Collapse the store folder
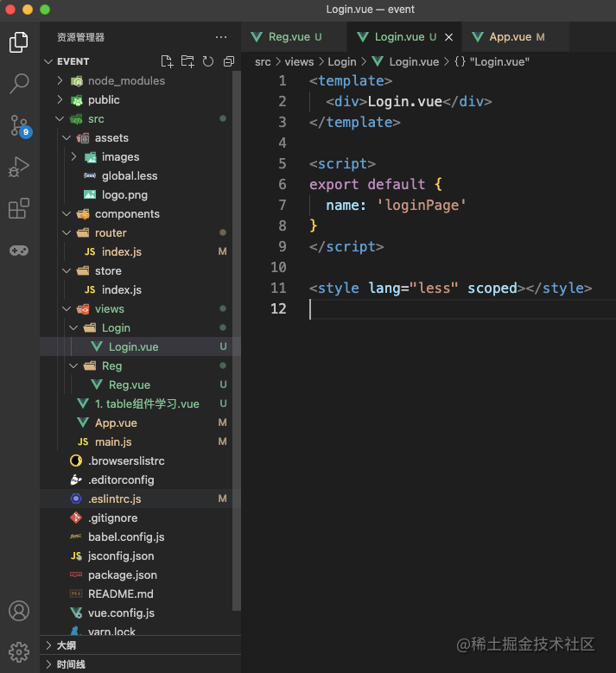616x673 pixels. click(x=140, y=270)
